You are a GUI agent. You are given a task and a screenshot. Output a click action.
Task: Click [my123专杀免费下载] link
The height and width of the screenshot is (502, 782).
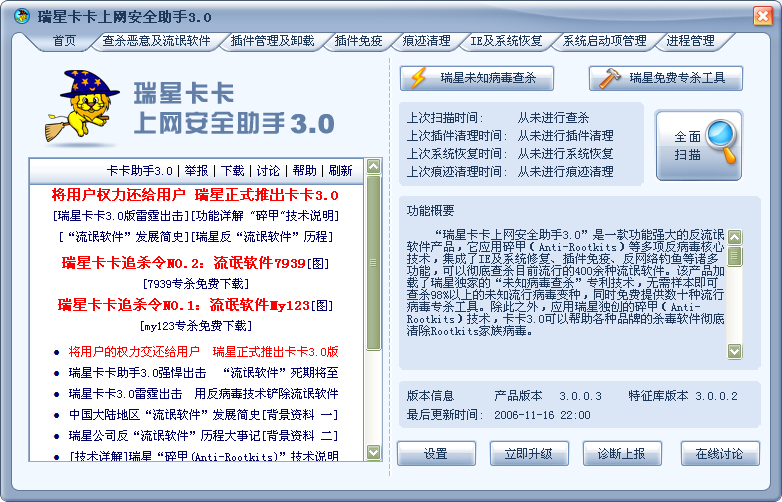[196, 326]
